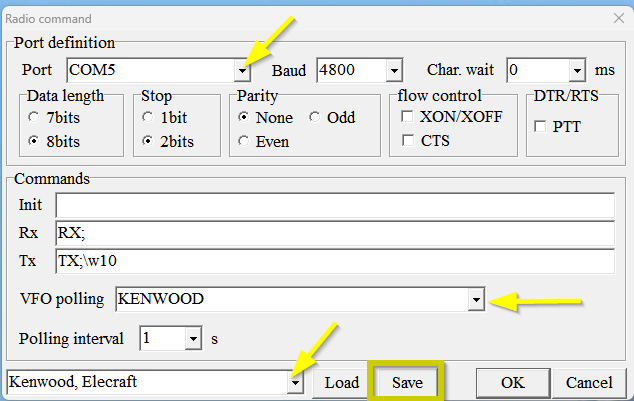Click the Init command field
The height and width of the screenshot is (401, 634).
(334, 205)
